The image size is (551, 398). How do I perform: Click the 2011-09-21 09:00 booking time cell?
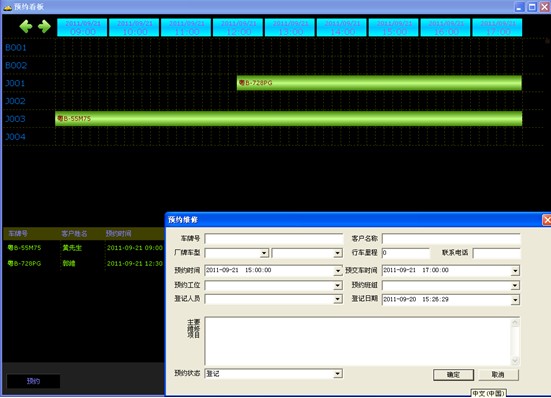(x=135, y=248)
